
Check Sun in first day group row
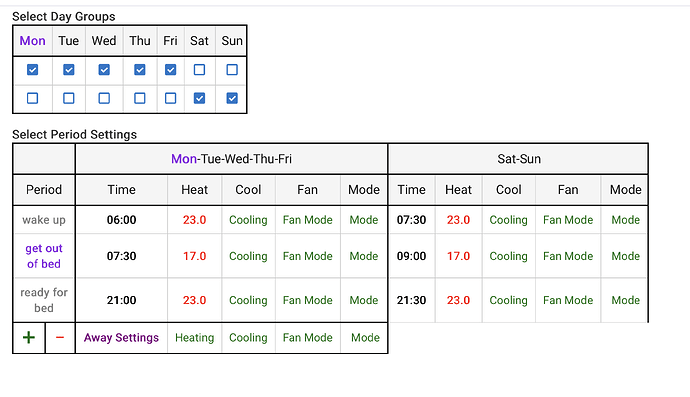(x=232, y=70)
